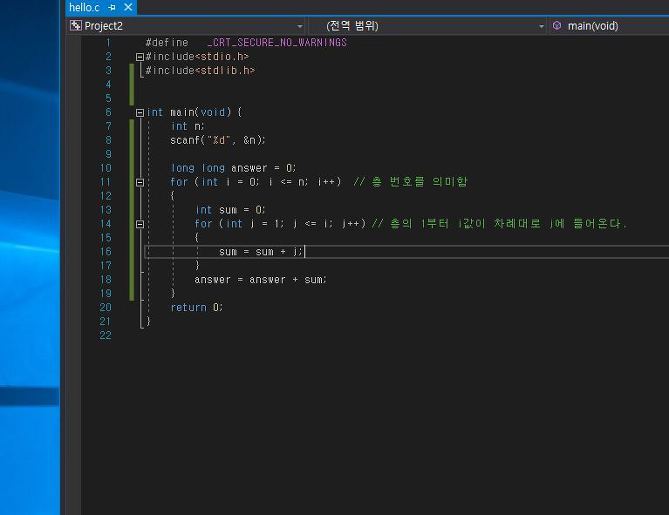Click line number 10 in the gutter

coord(105,168)
